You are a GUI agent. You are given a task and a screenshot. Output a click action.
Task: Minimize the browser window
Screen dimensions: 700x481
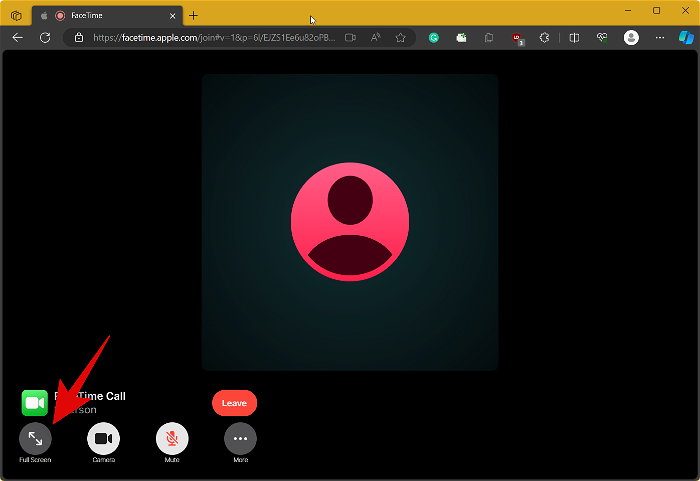(x=628, y=10)
